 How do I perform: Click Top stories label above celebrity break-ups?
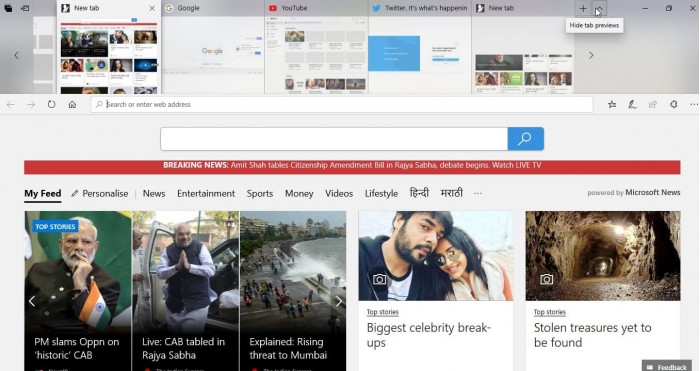coord(383,312)
